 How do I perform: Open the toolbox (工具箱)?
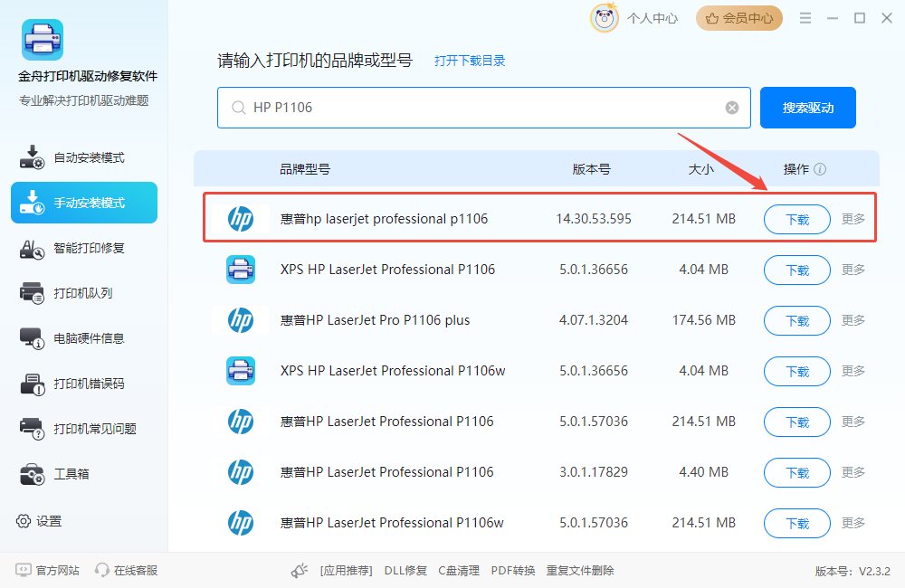[83, 474]
